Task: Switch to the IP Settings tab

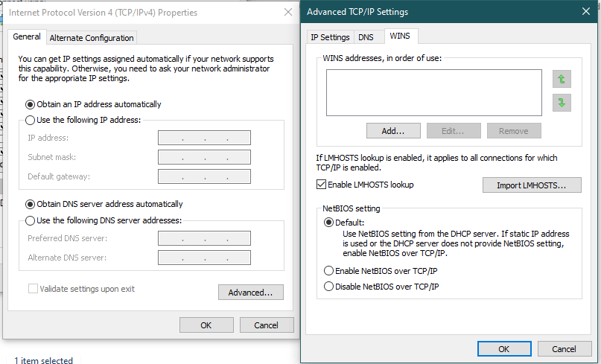Action: pos(330,37)
